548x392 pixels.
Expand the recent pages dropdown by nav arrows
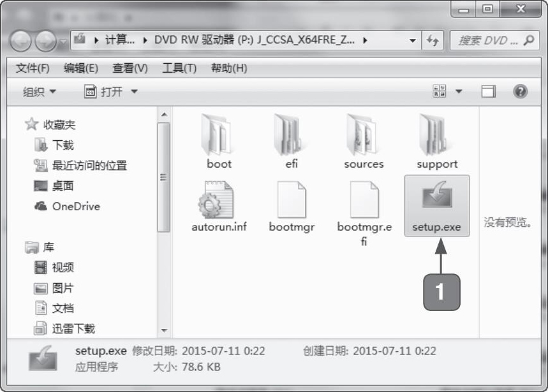pos(63,42)
